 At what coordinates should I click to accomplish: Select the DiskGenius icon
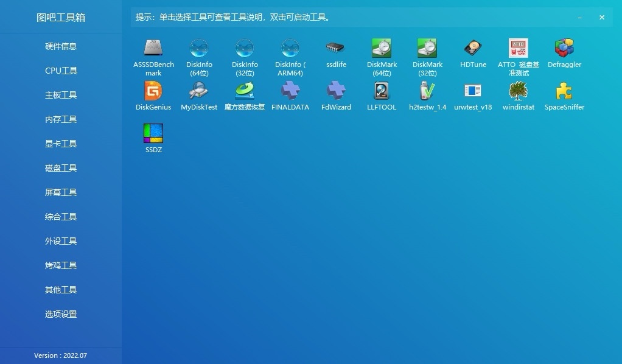(153, 91)
